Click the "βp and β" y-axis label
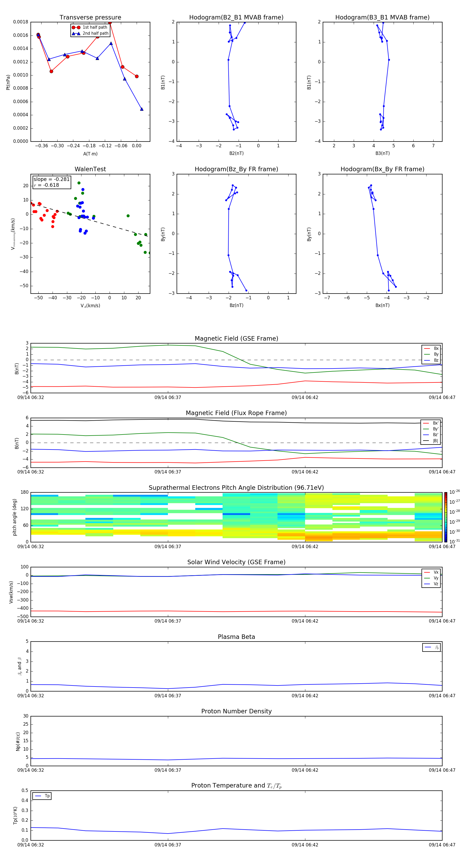 (19, 666)
